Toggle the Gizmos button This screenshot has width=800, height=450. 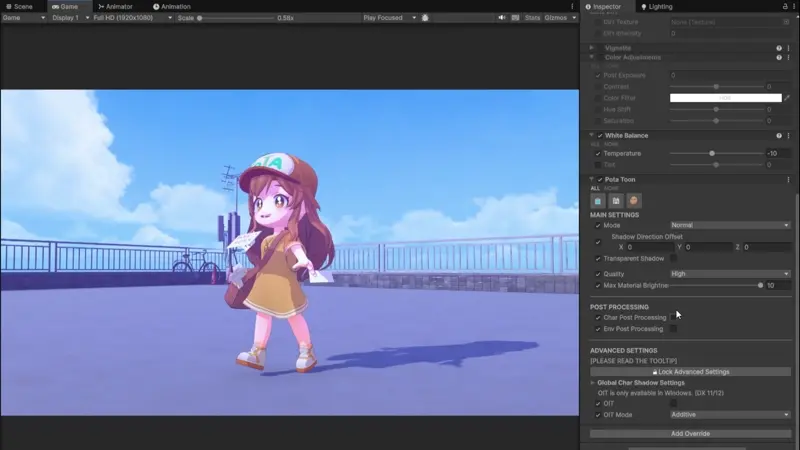[556, 18]
